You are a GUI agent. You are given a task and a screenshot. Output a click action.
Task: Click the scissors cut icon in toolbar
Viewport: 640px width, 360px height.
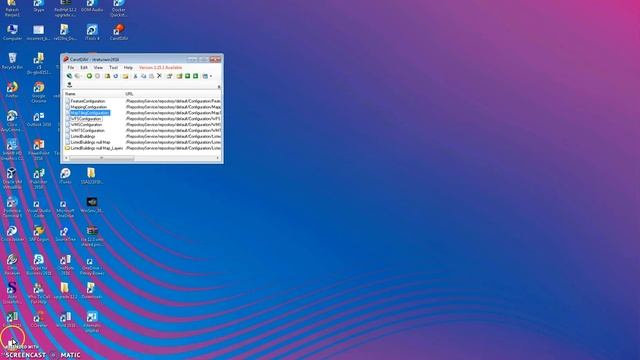(136, 76)
